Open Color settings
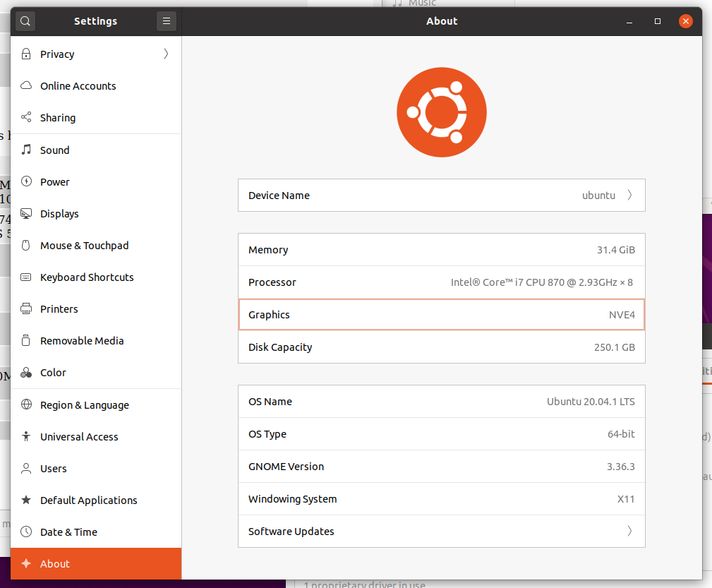This screenshot has width=712, height=588. (x=96, y=373)
